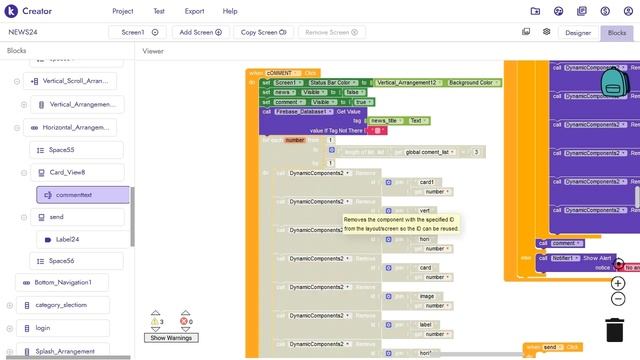Image resolution: width=640 pixels, height=360 pixels.
Task: Select the Splash_Arrangement component
Action: point(63,351)
